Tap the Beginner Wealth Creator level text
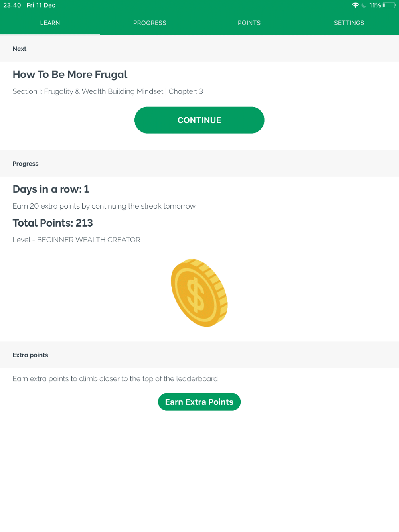 click(76, 240)
